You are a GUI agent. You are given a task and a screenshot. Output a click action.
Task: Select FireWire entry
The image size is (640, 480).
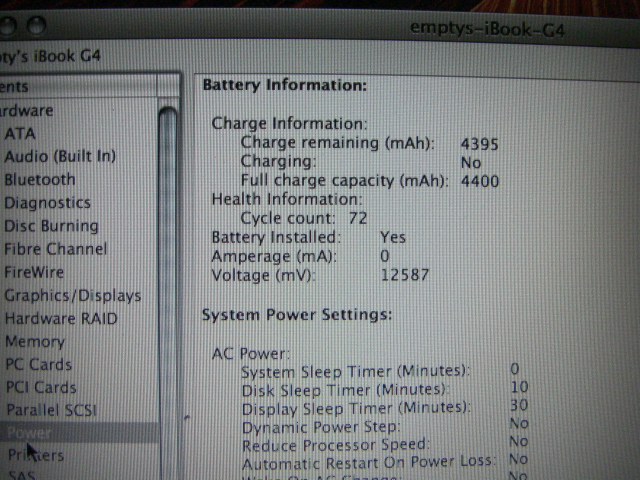(34, 272)
